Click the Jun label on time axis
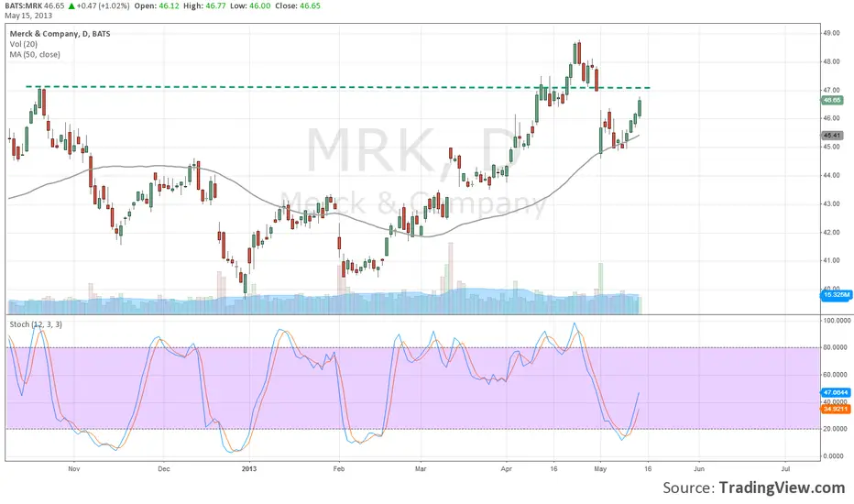Image resolution: width=854 pixels, height=504 pixels. click(x=699, y=468)
